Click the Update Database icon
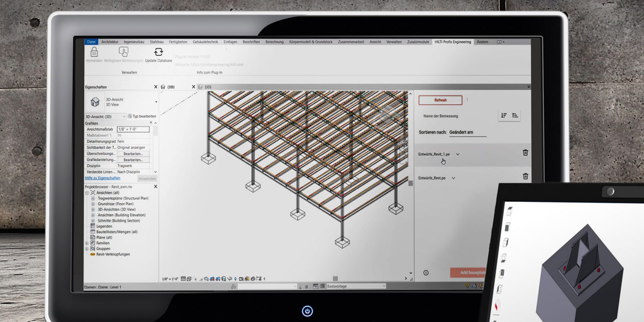The height and width of the screenshot is (322, 644). (x=158, y=52)
